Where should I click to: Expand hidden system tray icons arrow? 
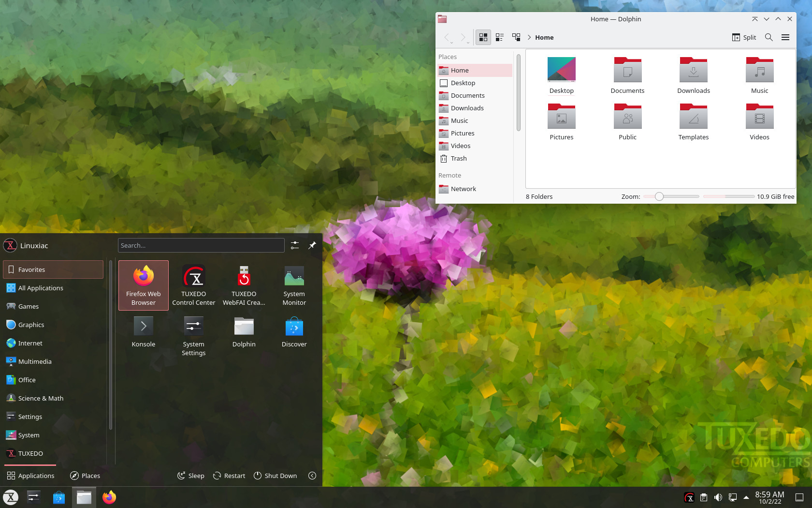(746, 497)
